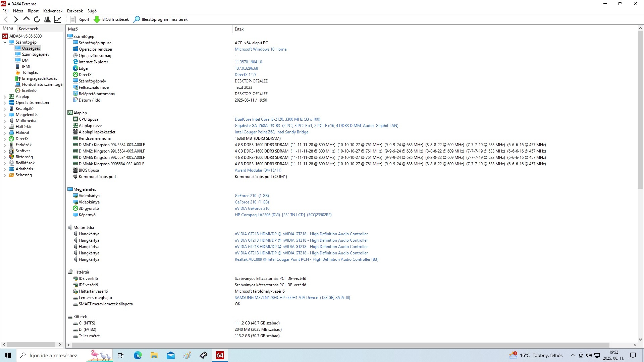Open Hordozható számítógép tree item
Image resolution: width=644 pixels, height=362 pixels.
pos(42,84)
